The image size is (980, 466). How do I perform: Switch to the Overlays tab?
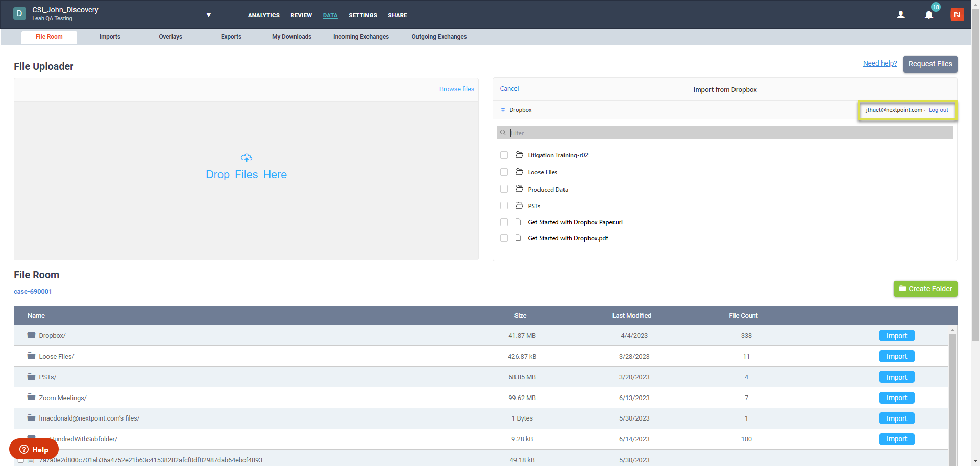pyautogui.click(x=170, y=37)
